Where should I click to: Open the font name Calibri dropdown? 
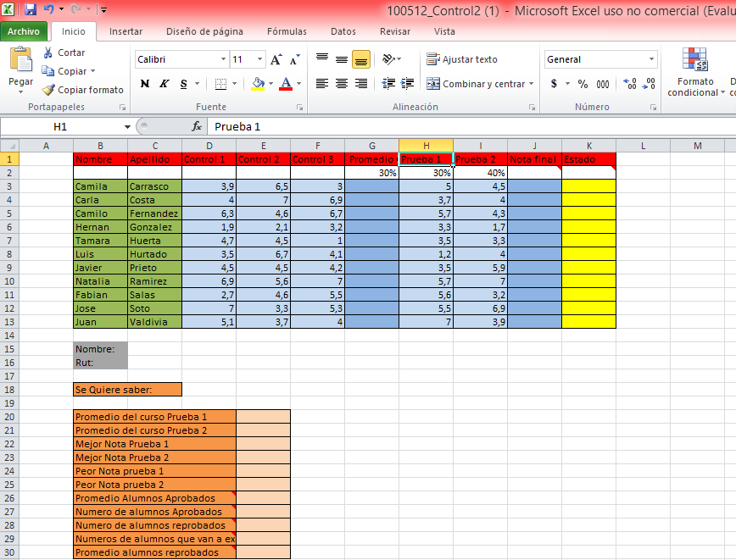coord(224,59)
